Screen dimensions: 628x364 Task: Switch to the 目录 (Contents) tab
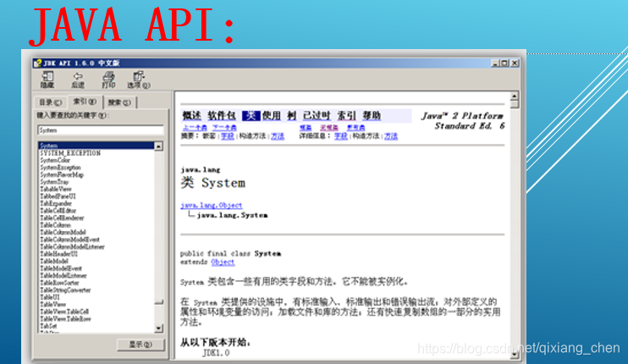tap(51, 102)
